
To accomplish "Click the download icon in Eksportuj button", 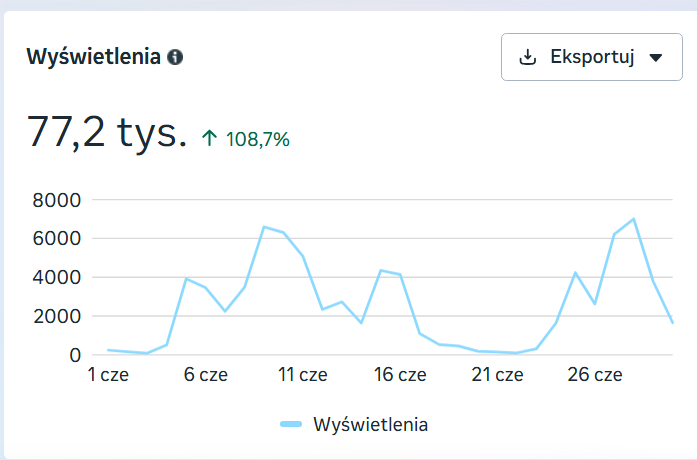I will 528,57.
